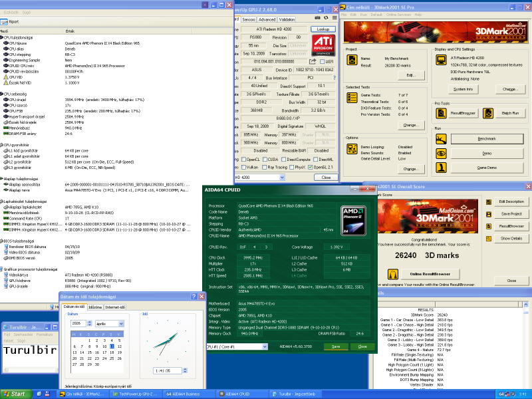Open the Sensors tab in GPU-Z

248,20
